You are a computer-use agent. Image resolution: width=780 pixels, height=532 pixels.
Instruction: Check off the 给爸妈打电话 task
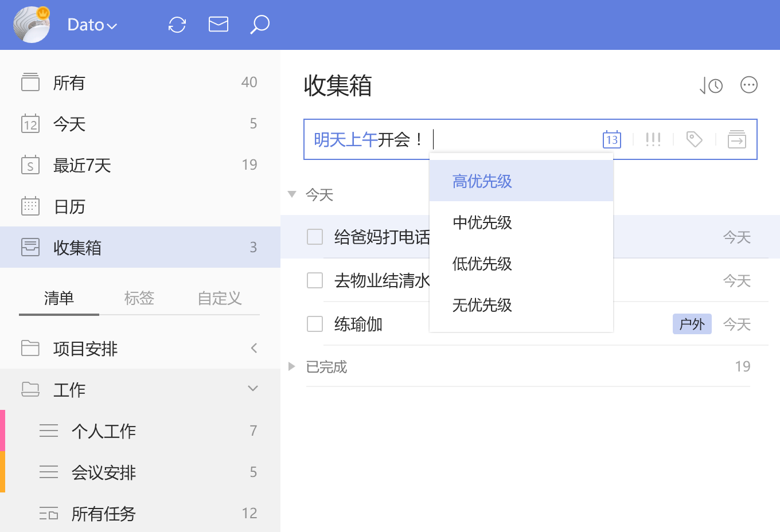coord(315,237)
